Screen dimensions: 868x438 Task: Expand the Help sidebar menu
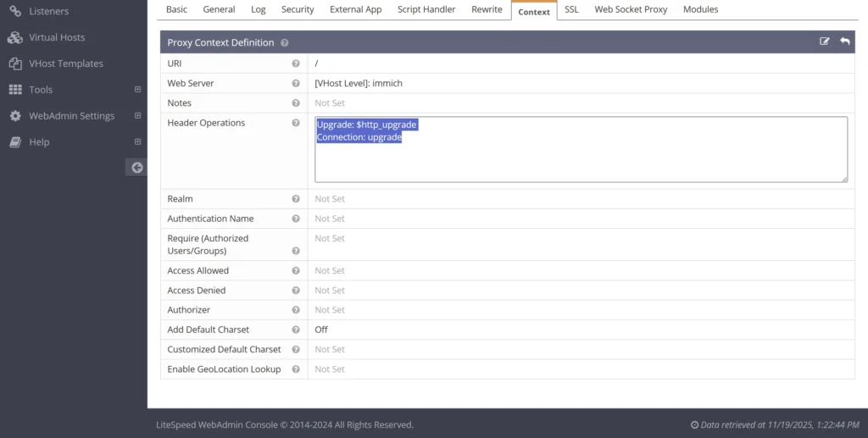click(137, 142)
